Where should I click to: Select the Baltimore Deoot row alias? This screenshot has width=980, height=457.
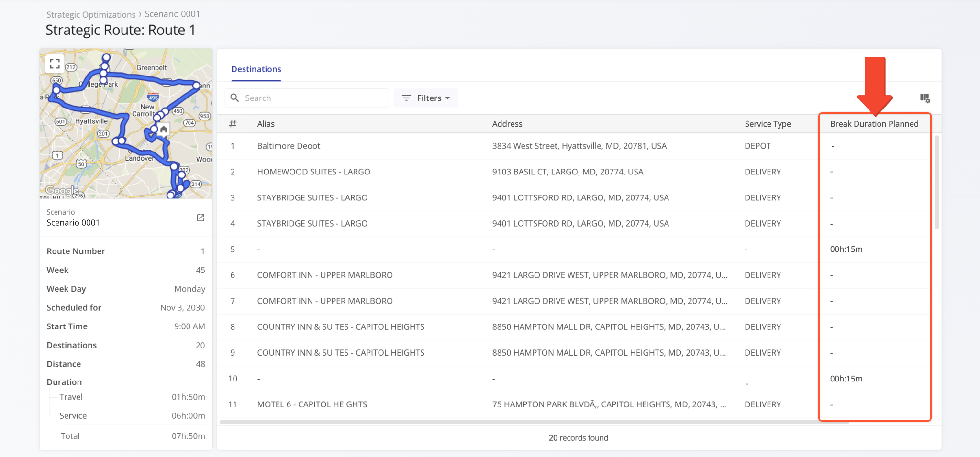coord(289,146)
